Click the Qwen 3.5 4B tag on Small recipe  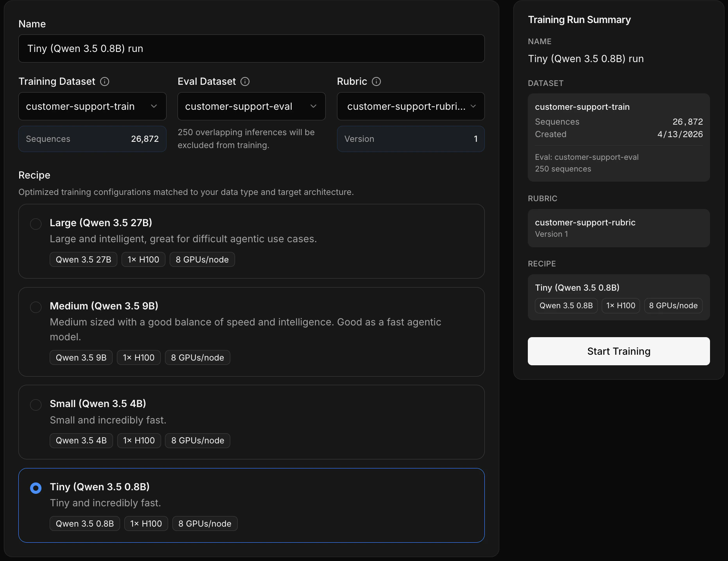click(81, 440)
